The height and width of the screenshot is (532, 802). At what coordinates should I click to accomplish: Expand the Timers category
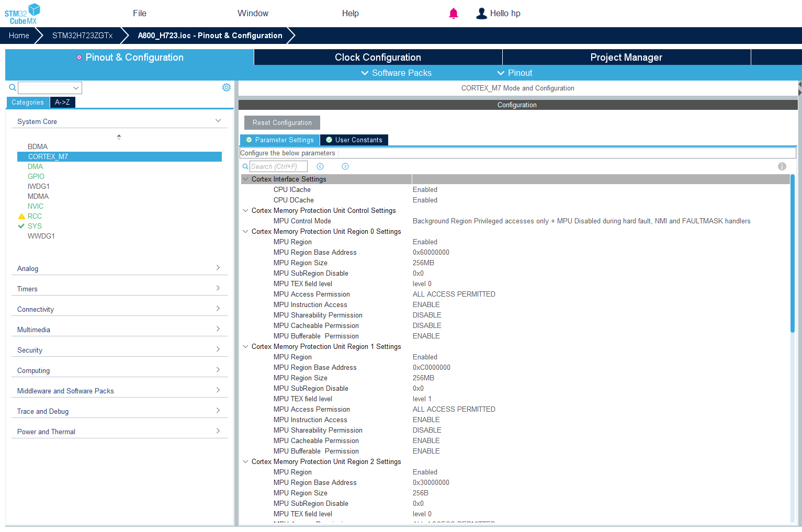(x=119, y=289)
